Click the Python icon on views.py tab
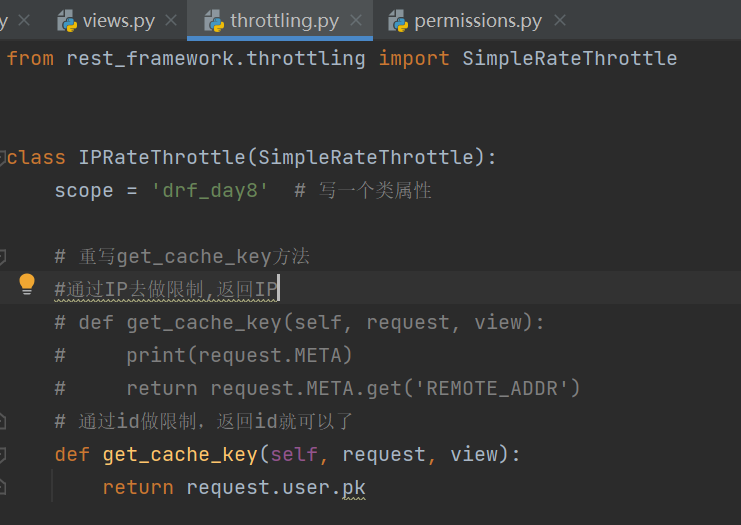Screen dimensions: 741x525 (x=67, y=20)
